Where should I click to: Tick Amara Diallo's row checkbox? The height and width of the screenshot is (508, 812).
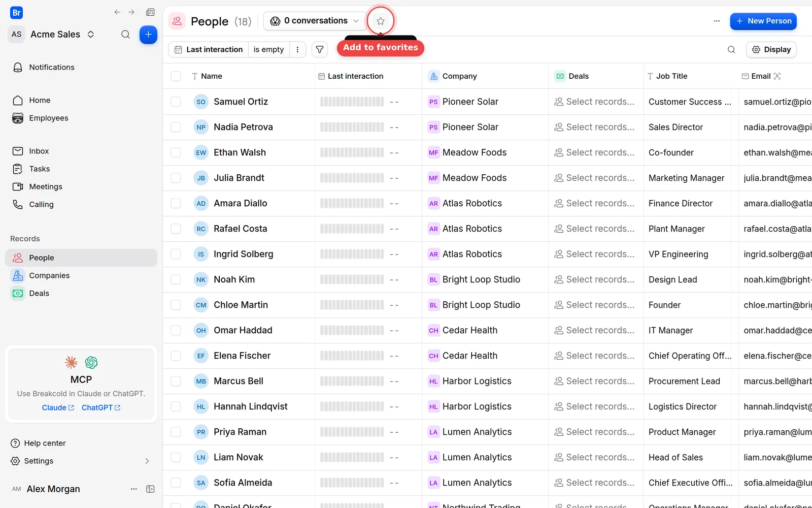point(176,203)
